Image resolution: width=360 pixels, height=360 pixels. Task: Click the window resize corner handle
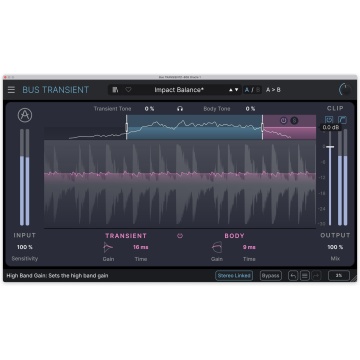[x=354, y=279]
